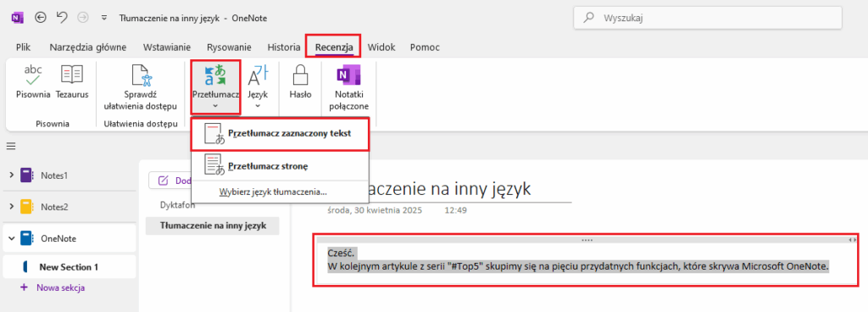The height and width of the screenshot is (312, 868).
Task: Click the date środa, 30 kwietnia 2025
Action: 374,210
